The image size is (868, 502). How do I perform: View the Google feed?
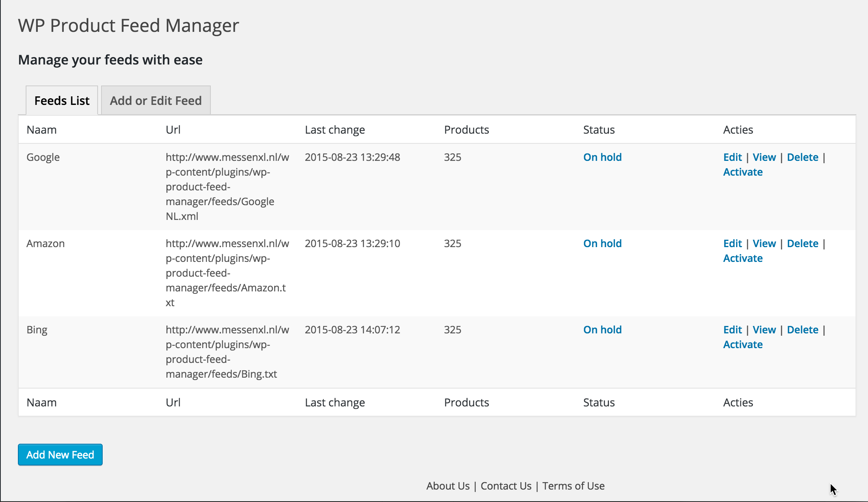(x=764, y=157)
